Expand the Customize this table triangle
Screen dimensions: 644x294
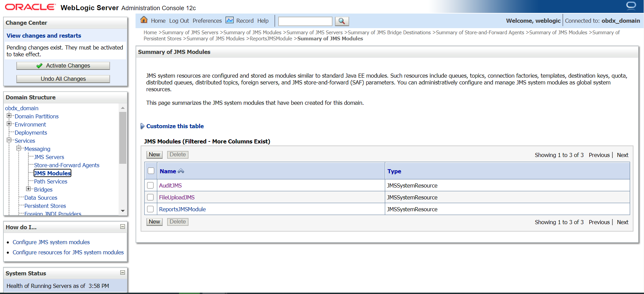[x=142, y=126]
